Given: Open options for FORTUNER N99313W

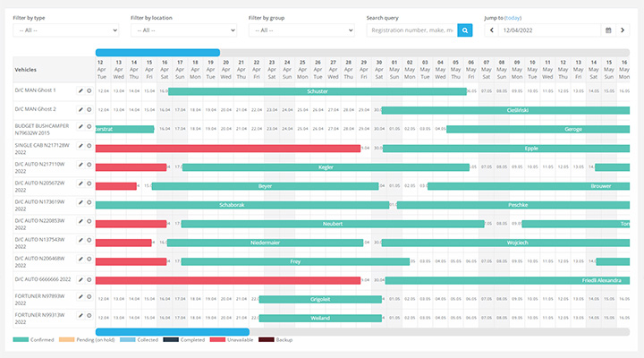Looking at the screenshot, I should (89, 316).
